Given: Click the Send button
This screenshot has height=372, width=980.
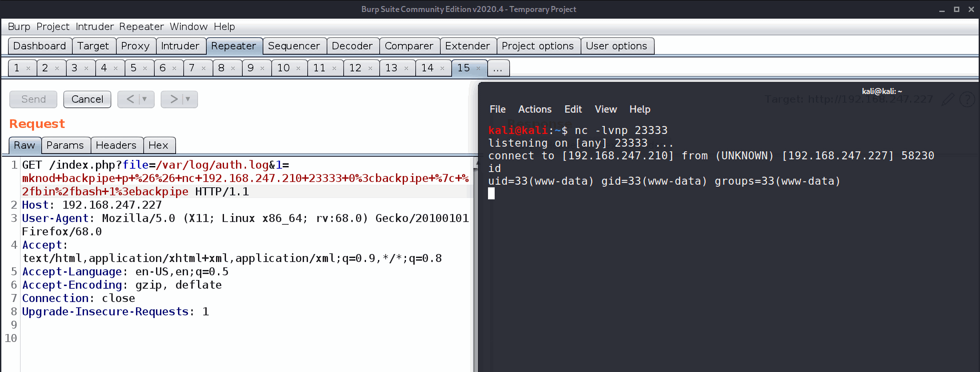Looking at the screenshot, I should pyautogui.click(x=33, y=99).
